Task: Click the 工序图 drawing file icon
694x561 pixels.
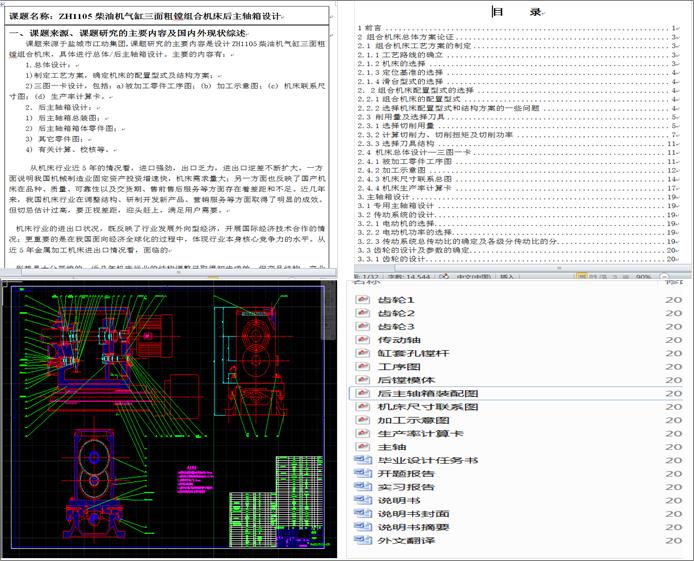Action: 362,366
